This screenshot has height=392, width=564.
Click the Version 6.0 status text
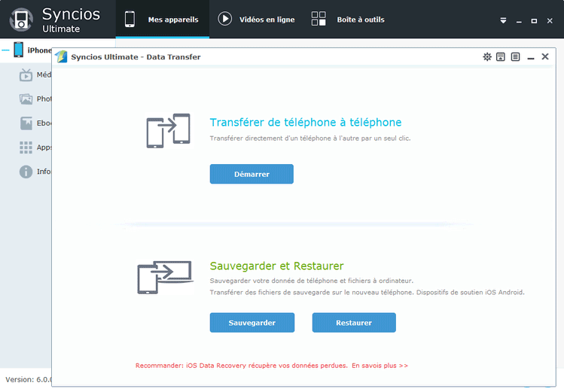pyautogui.click(x=29, y=379)
